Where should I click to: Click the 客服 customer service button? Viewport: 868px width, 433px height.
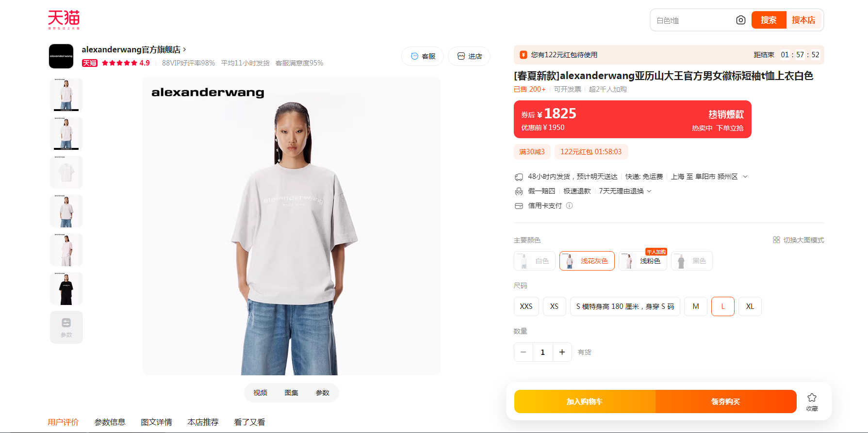(x=423, y=56)
